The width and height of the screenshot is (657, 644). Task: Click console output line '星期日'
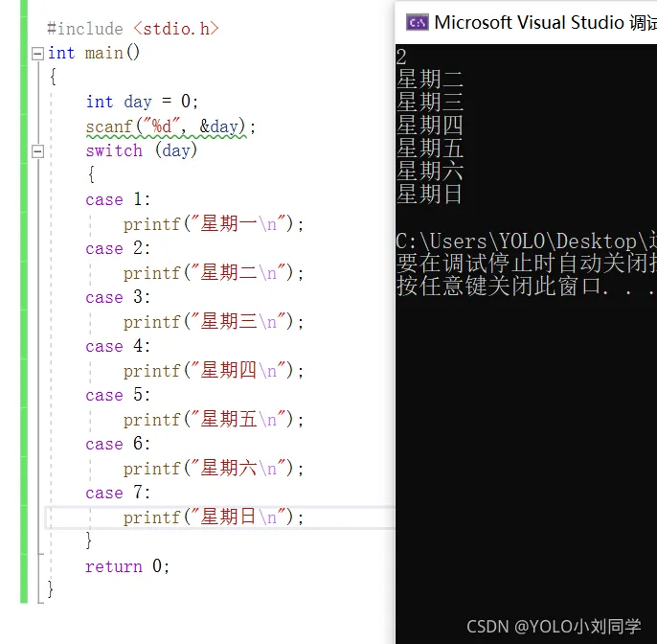[x=429, y=195]
